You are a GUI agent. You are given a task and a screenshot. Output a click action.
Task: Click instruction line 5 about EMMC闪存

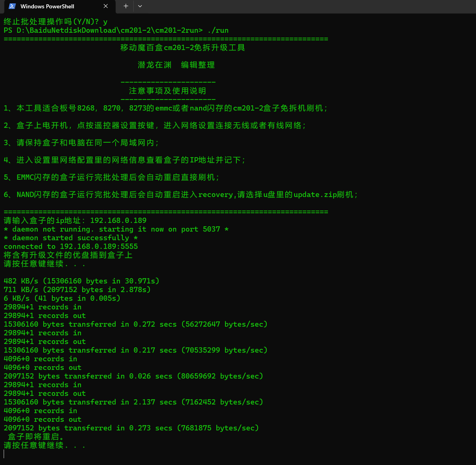click(111, 177)
